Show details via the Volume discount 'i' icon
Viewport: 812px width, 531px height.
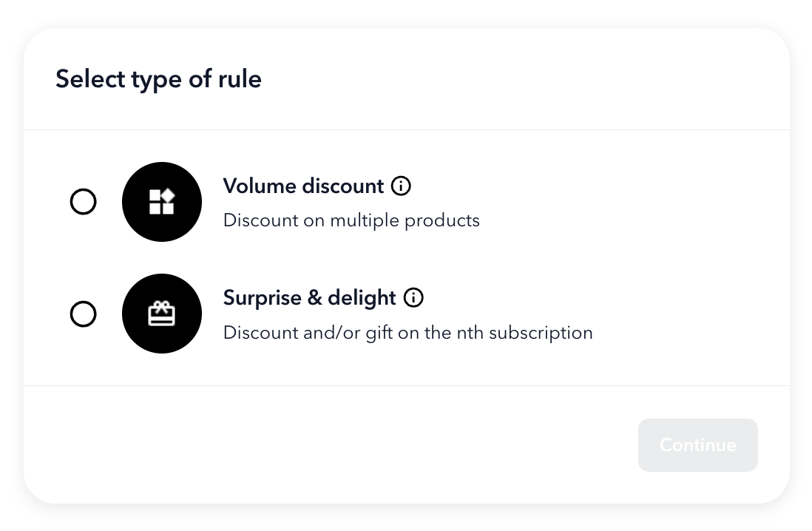[x=401, y=186]
